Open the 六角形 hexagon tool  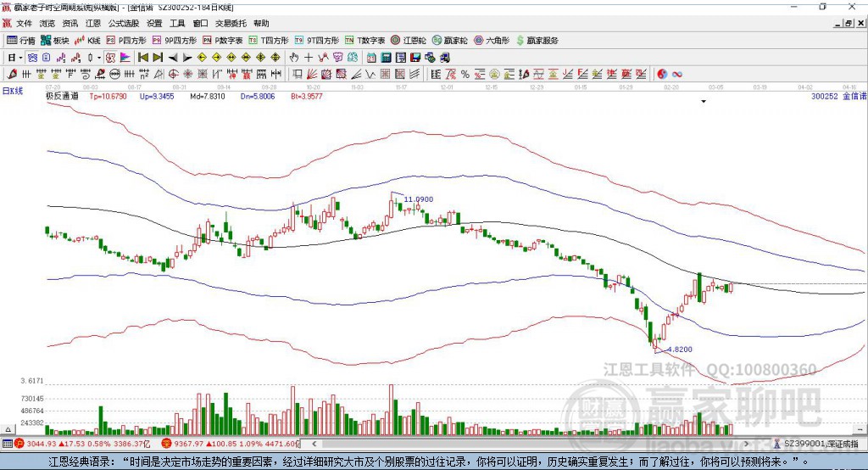click(x=492, y=41)
